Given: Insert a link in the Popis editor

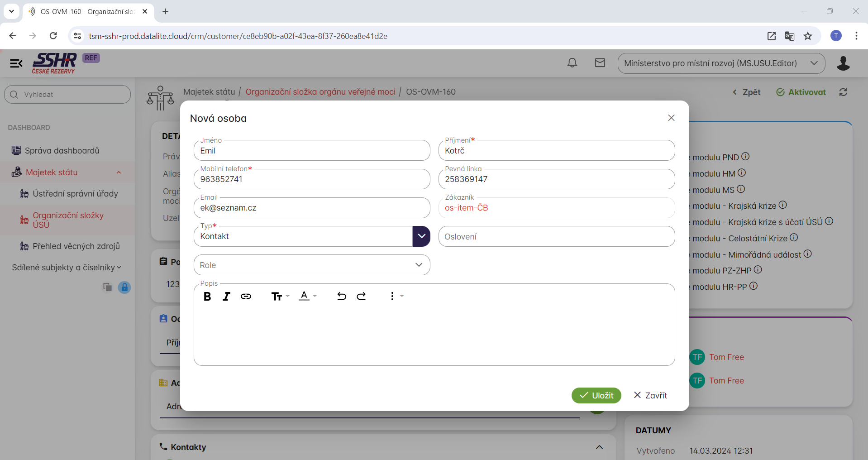Looking at the screenshot, I should pyautogui.click(x=246, y=297).
